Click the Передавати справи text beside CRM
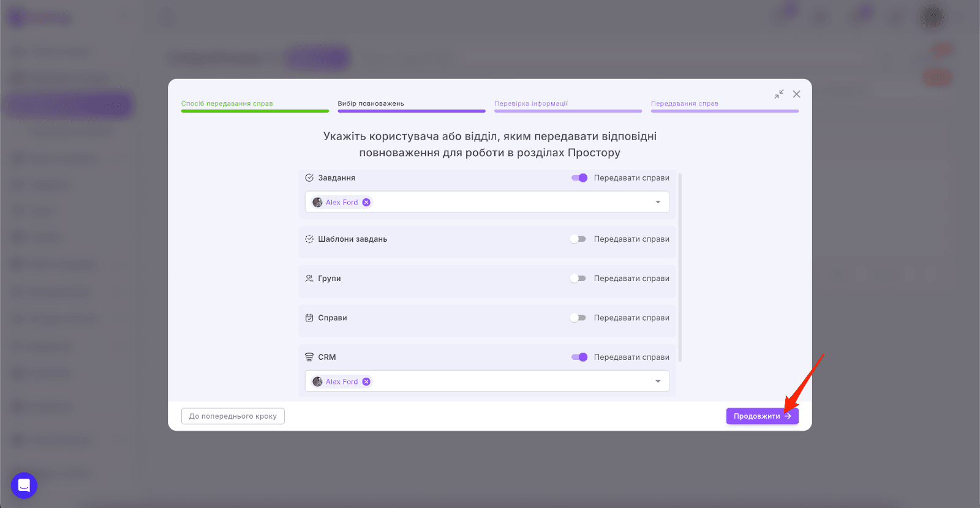Screen dimensions: 980x508 (x=631, y=357)
